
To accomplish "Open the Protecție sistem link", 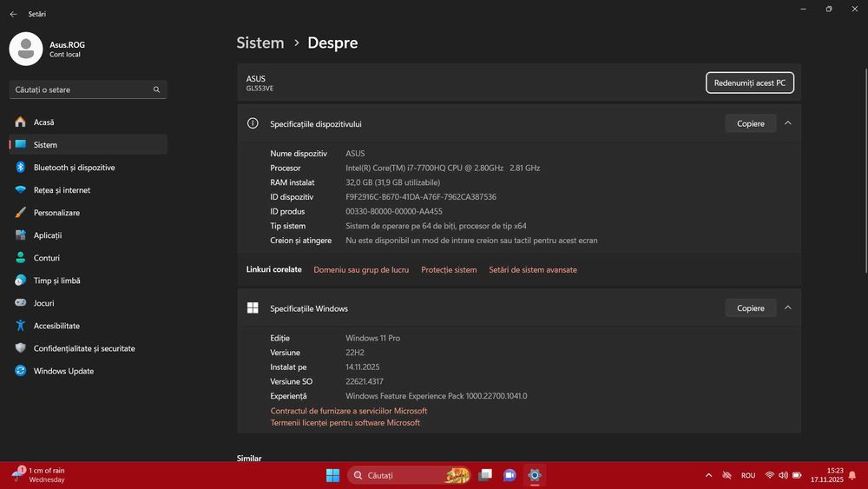I will pyautogui.click(x=449, y=270).
